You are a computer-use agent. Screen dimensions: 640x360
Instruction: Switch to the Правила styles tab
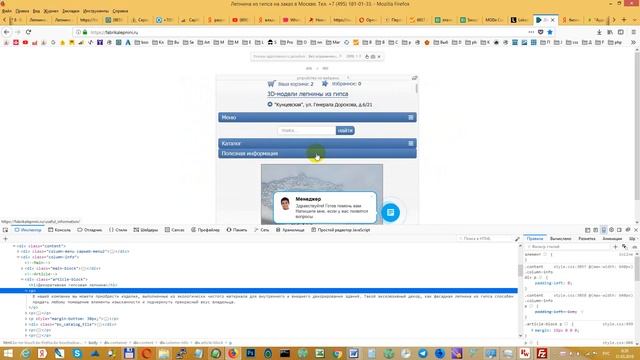(x=535, y=238)
